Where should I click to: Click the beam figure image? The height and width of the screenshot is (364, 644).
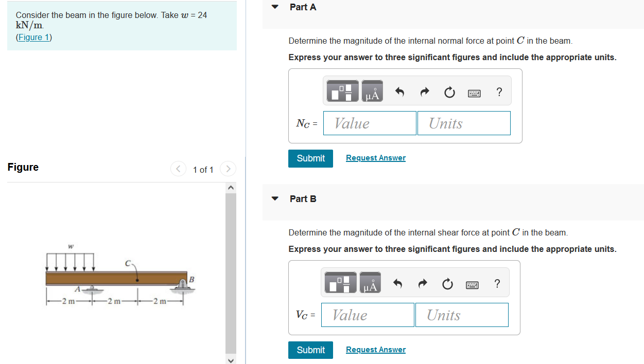(120, 275)
